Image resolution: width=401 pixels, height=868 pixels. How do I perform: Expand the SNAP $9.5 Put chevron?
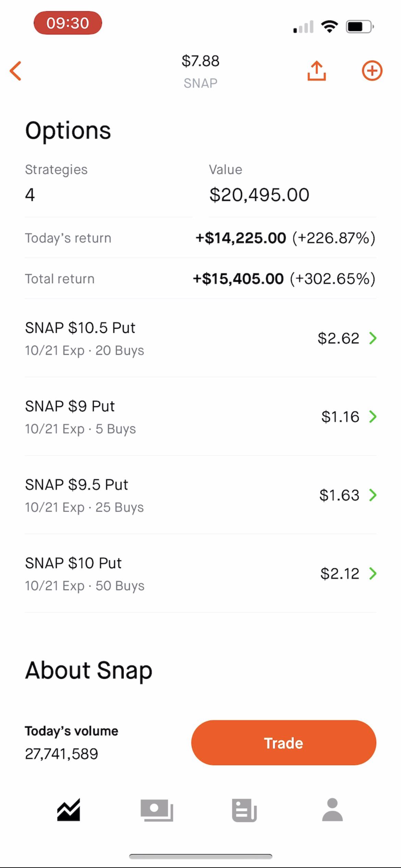click(373, 495)
